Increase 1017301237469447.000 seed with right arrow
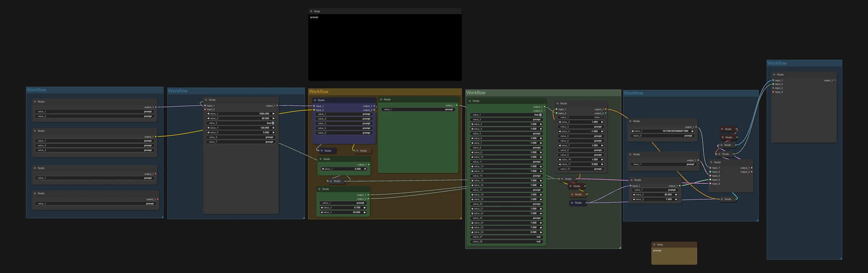 693,131
